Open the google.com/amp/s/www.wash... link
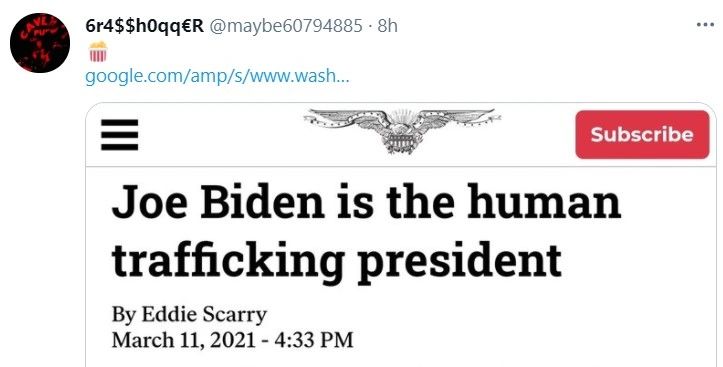This screenshot has height=367, width=723. (x=217, y=76)
